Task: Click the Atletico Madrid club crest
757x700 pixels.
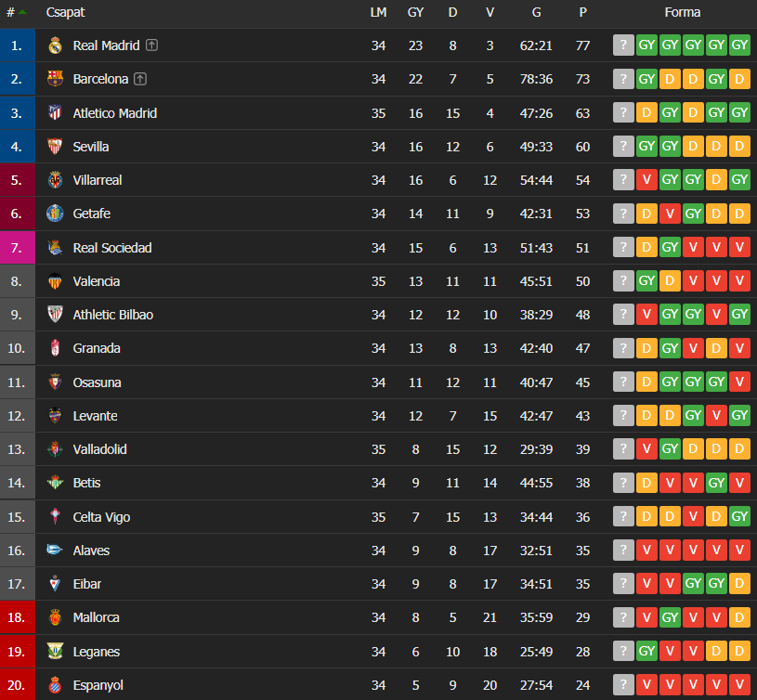Action: pos(55,113)
